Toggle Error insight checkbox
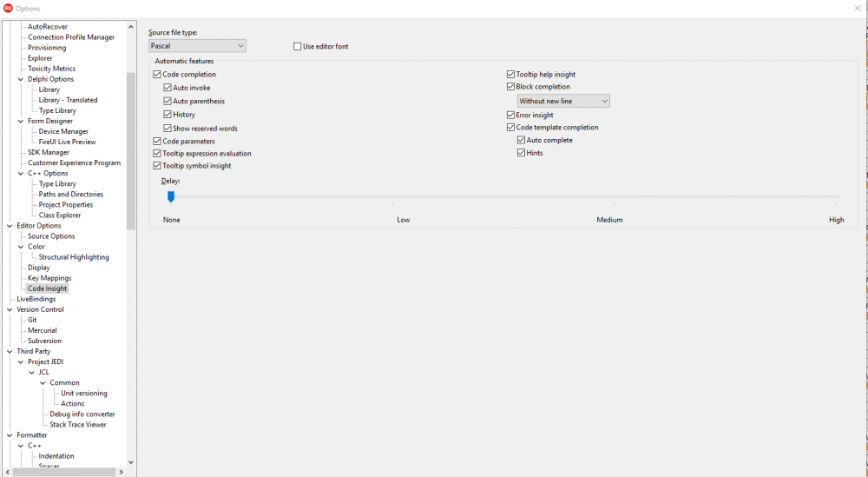The height and width of the screenshot is (477, 868). (511, 116)
